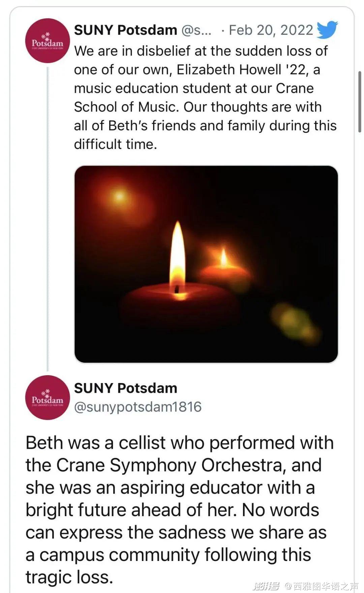Viewport: 364px width, 593px height.
Task: Open the bold SUNY Potsdam name in first tweet
Action: tap(125, 30)
